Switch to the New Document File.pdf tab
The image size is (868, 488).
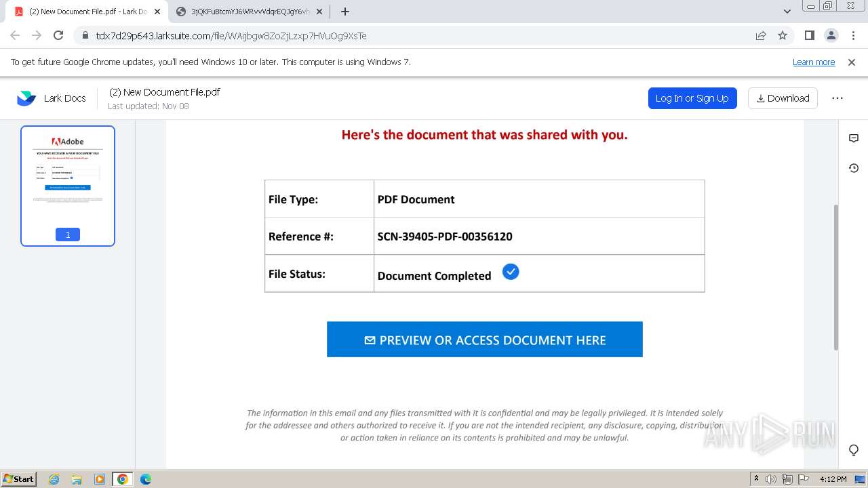pos(88,12)
